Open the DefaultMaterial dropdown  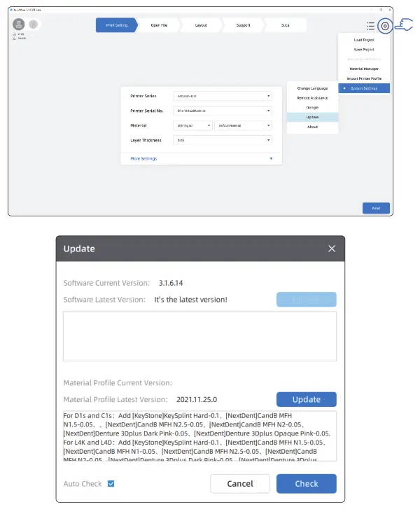pyautogui.click(x=243, y=125)
